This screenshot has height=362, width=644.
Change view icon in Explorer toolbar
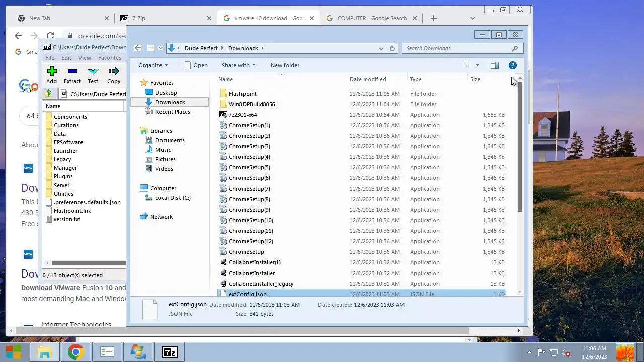(467, 65)
